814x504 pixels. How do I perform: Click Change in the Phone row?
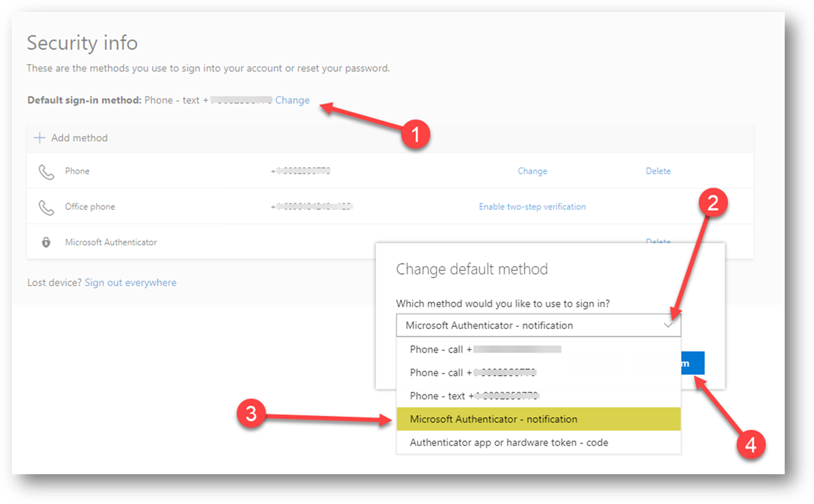click(532, 171)
